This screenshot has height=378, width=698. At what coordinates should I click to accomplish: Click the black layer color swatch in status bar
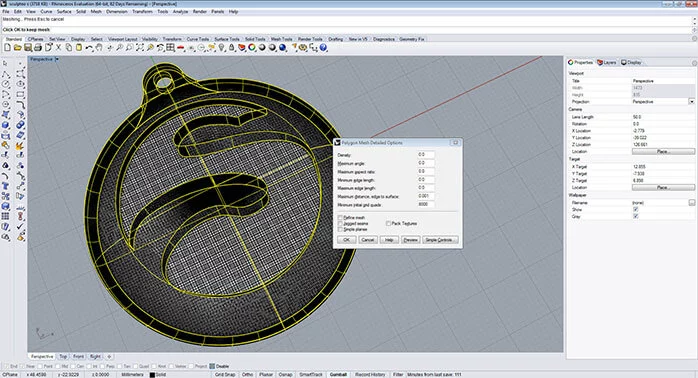152,375
